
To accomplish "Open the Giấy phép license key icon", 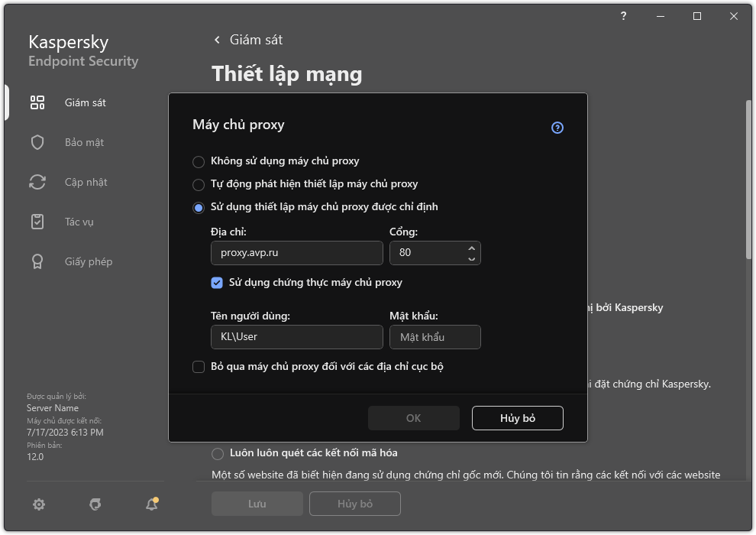I will pos(37,261).
